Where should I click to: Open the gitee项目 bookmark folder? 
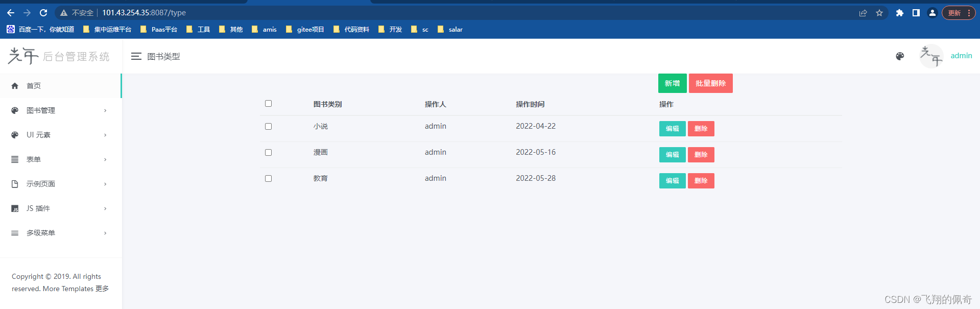pos(305,30)
